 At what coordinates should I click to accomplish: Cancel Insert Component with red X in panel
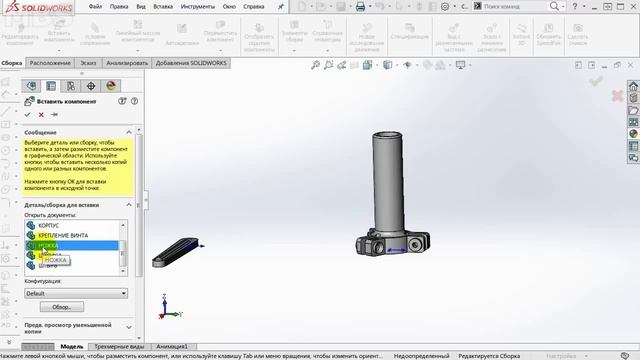click(41, 115)
